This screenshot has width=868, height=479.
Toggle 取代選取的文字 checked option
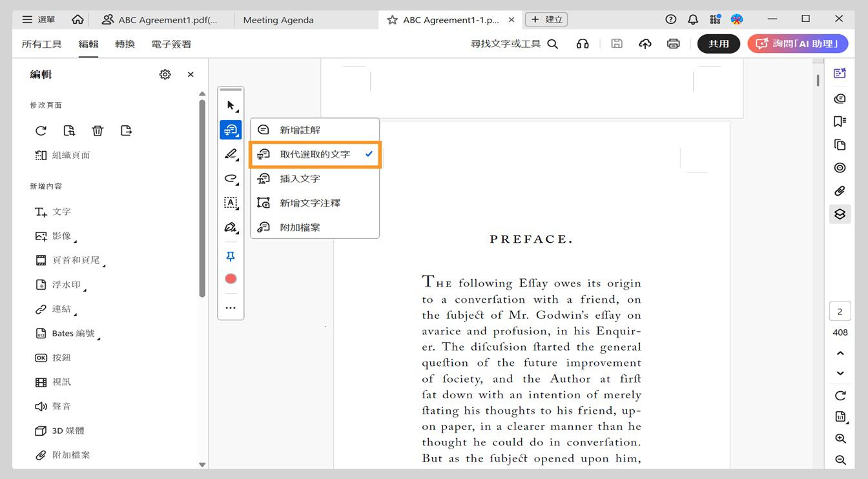315,154
